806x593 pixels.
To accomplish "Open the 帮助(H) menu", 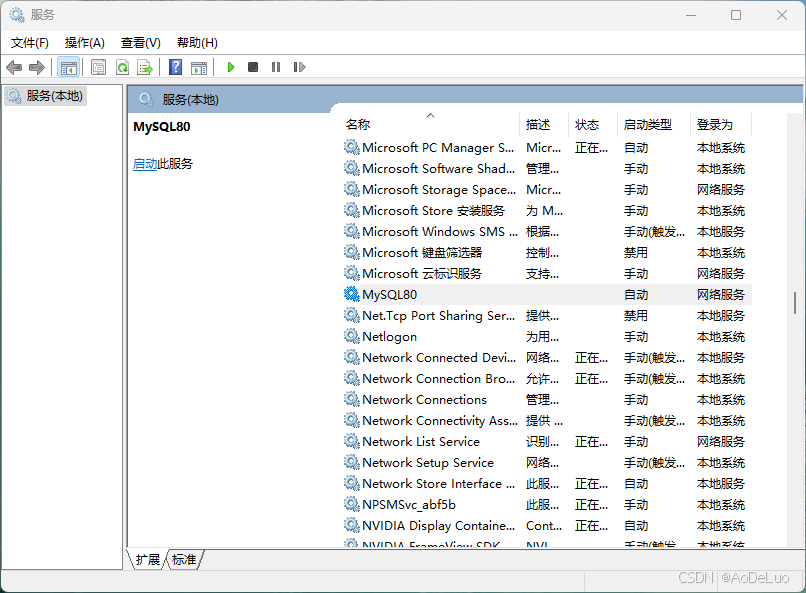I will [197, 43].
